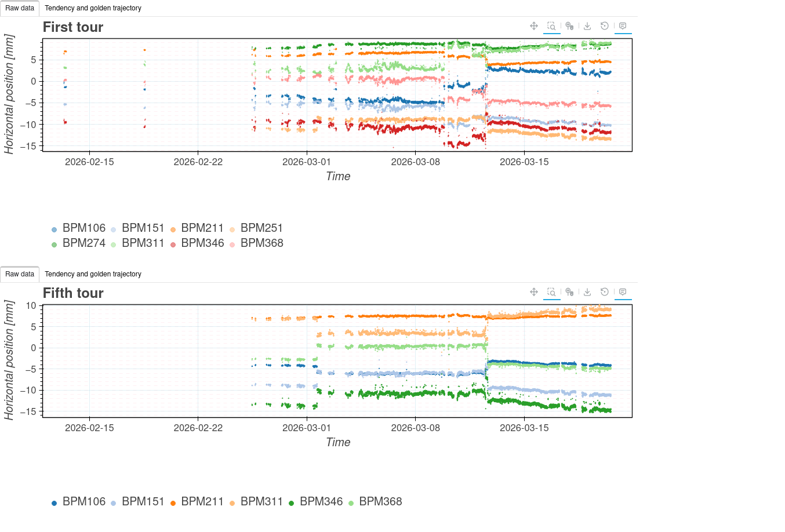
Task: Click BPM368 label in First tour legend
Action: (261, 243)
